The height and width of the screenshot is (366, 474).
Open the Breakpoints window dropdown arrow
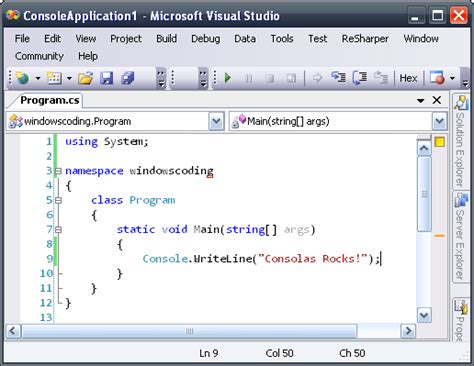pyautogui.click(x=452, y=78)
